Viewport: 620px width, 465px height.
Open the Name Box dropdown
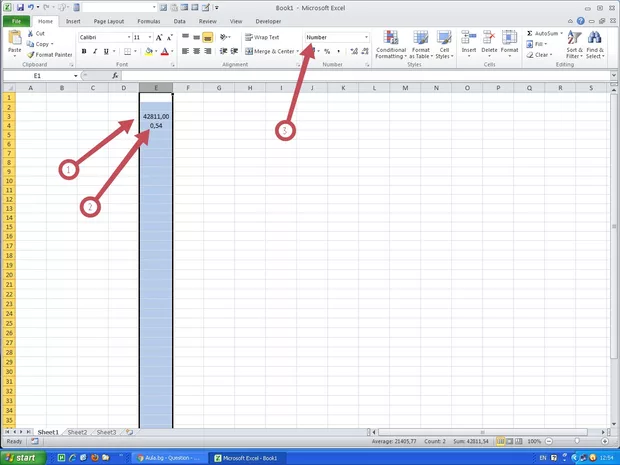pos(76,76)
